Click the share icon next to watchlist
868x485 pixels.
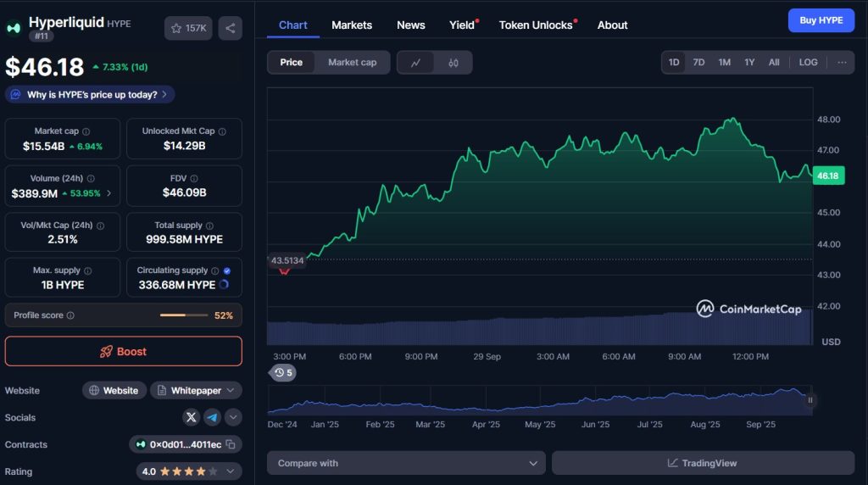point(230,28)
